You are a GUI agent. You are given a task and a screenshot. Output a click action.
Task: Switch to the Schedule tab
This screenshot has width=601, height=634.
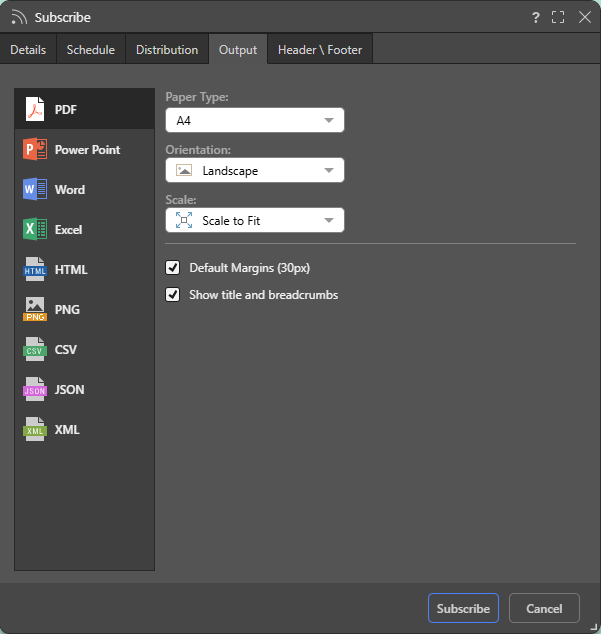91,50
